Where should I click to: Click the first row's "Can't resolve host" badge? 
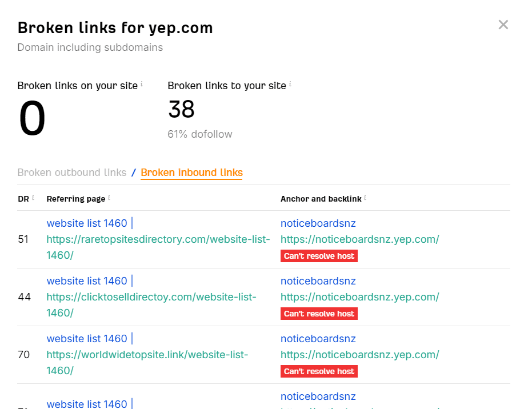coord(319,256)
